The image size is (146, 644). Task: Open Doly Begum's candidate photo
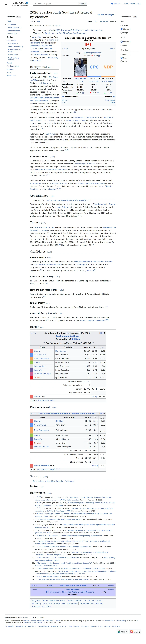point(80,67)
